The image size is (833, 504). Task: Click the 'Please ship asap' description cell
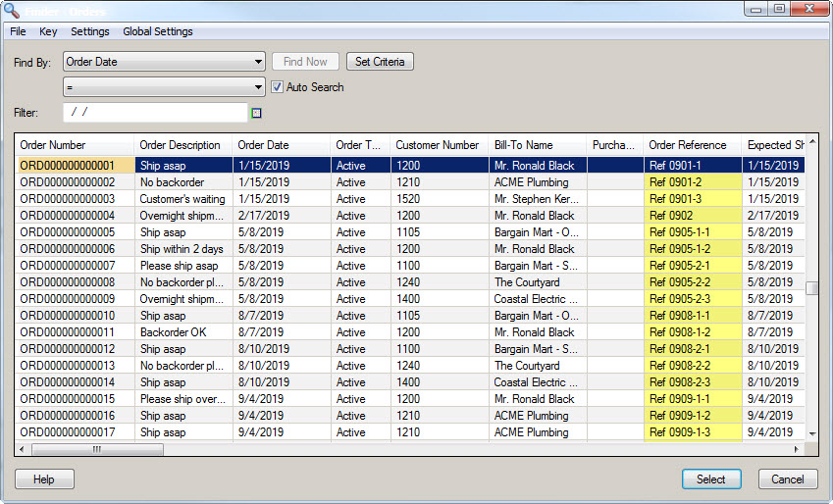(183, 266)
